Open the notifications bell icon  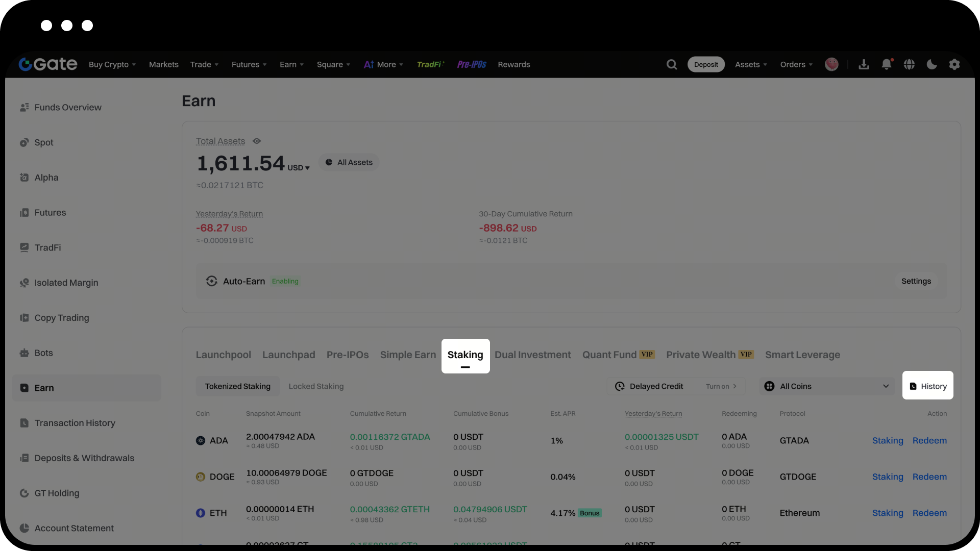point(887,65)
